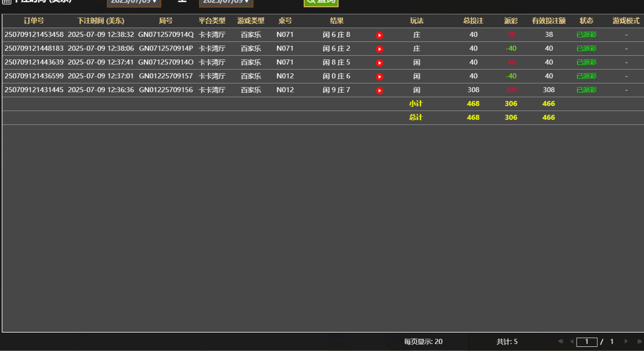Open video replay for result 闲 8 庄 5

click(x=379, y=62)
